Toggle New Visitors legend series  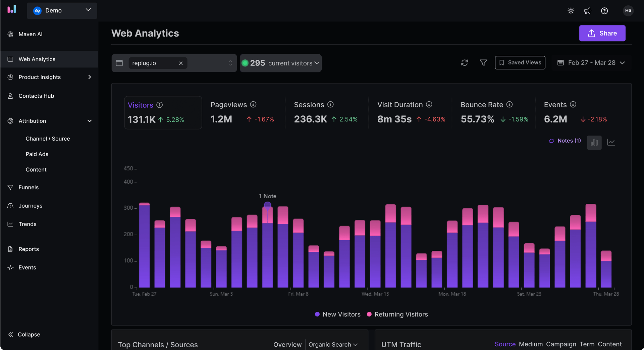pos(337,314)
